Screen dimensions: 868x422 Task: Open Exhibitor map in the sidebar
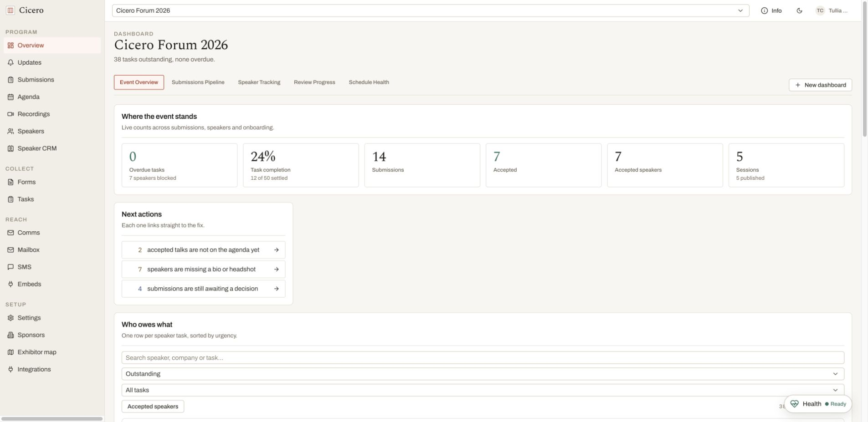point(52,352)
